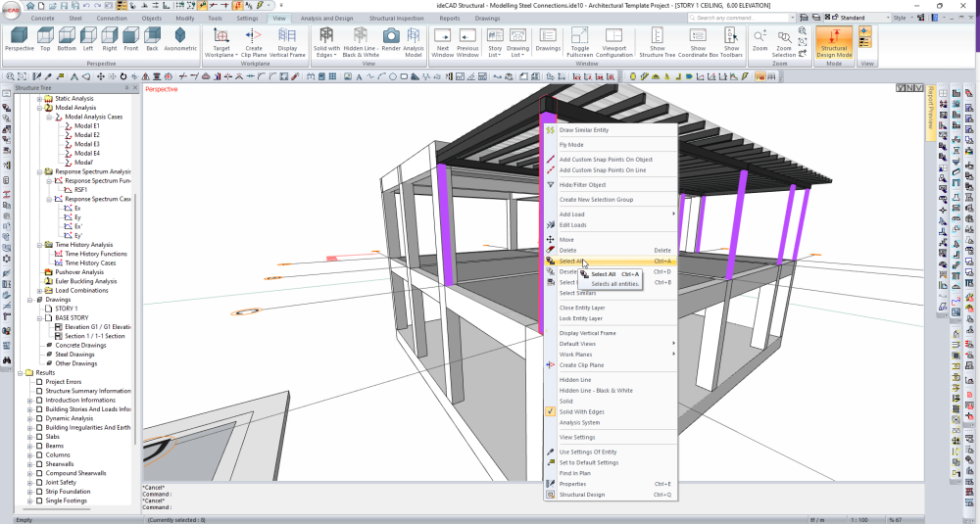This screenshot has width=980, height=524.
Task: Click Properties in the context menu
Action: (x=572, y=484)
